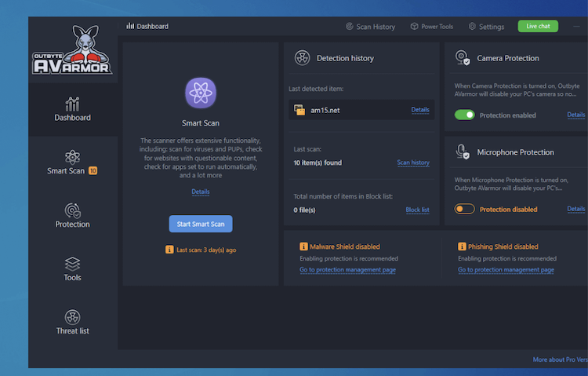588x376 pixels.
Task: Click the Tools sidebar icon
Action: [72, 263]
